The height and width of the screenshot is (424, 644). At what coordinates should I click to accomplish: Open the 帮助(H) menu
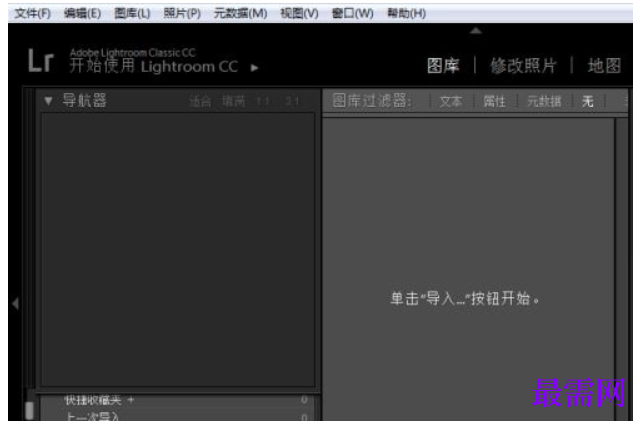[406, 14]
